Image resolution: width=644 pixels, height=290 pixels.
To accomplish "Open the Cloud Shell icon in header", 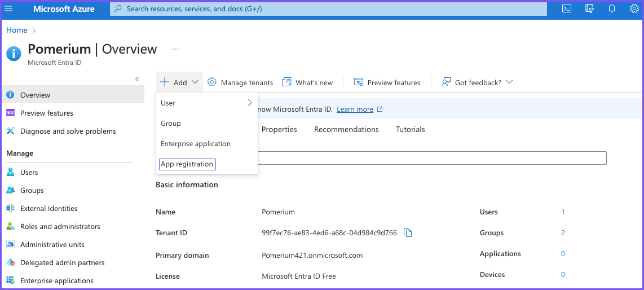I will click(x=567, y=8).
